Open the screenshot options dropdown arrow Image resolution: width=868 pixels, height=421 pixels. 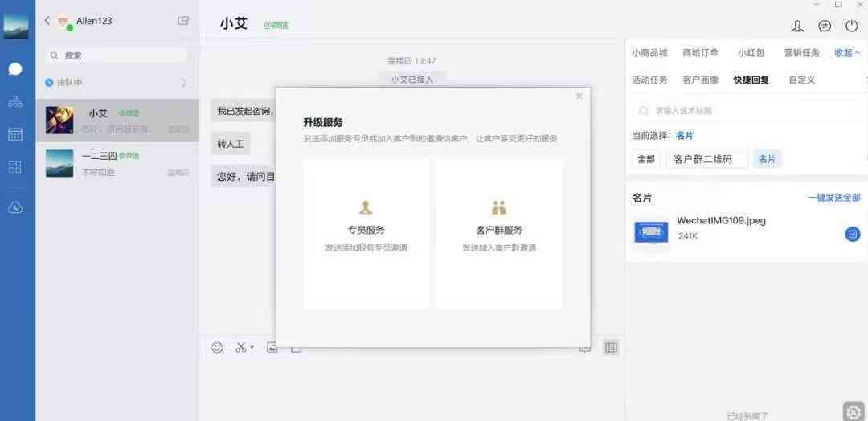pyautogui.click(x=252, y=348)
